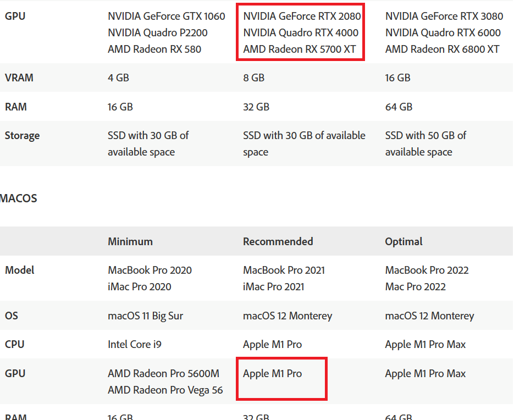Click the NVIDIA Quadro RTX 6000 entry
Image resolution: width=514 pixels, height=420 pixels.
(443, 32)
